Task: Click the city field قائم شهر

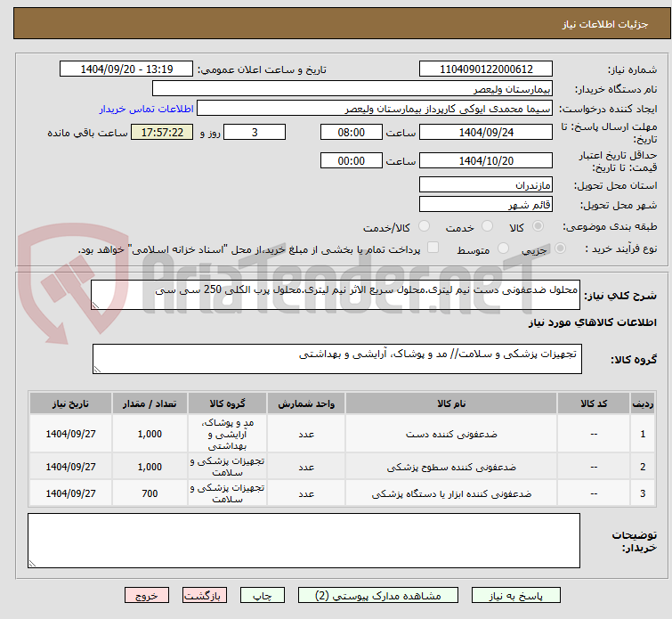Action: (x=486, y=204)
